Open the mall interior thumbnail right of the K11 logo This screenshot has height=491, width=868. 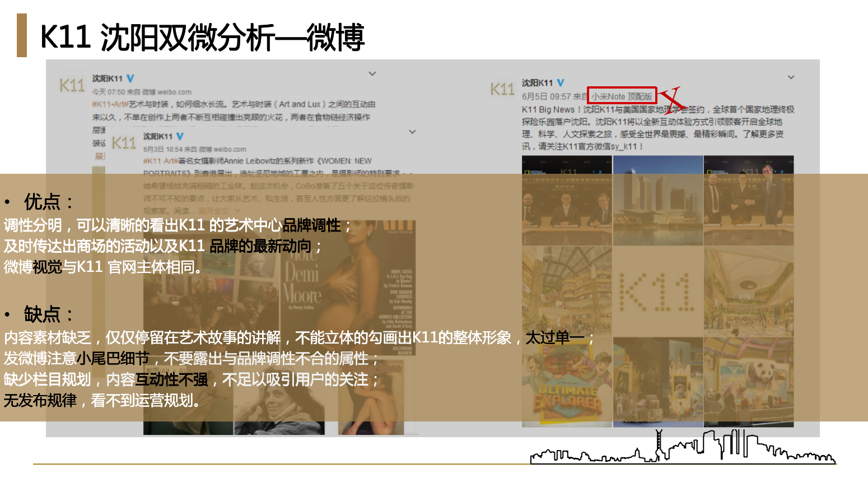[x=749, y=291]
